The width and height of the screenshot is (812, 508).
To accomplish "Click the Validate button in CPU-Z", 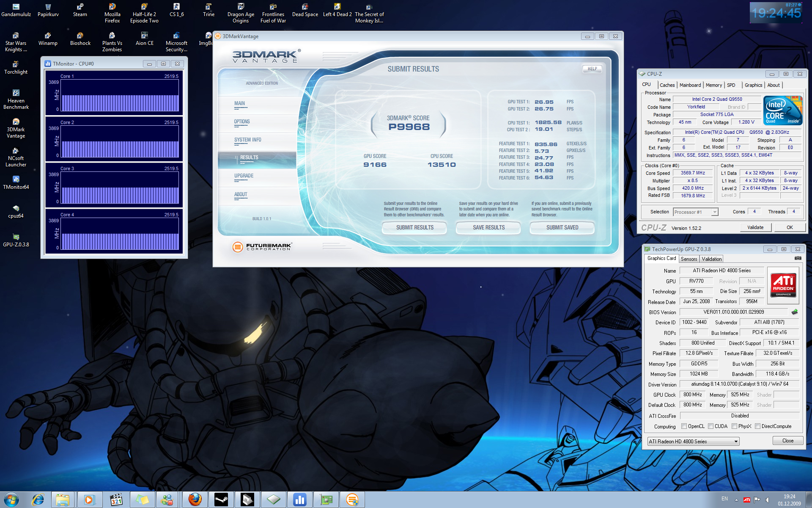I will tap(755, 227).
